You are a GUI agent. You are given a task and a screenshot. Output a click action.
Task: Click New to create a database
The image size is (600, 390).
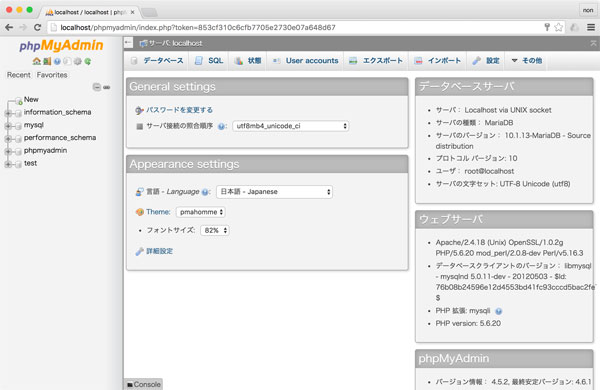(31, 100)
